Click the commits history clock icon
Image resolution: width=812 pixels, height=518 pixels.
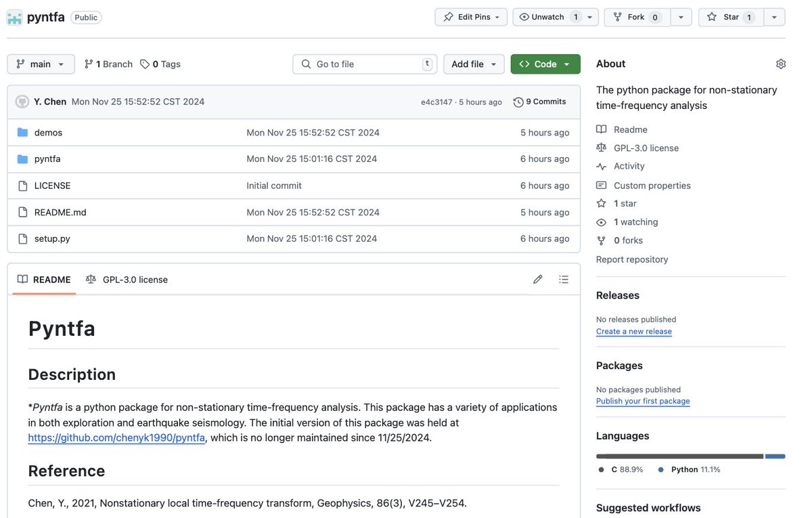point(518,102)
